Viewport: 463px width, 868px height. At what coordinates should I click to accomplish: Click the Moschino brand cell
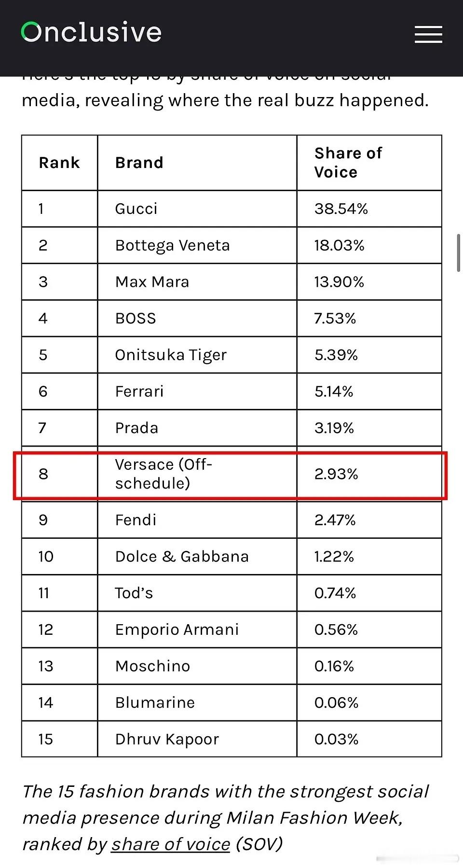coord(152,666)
